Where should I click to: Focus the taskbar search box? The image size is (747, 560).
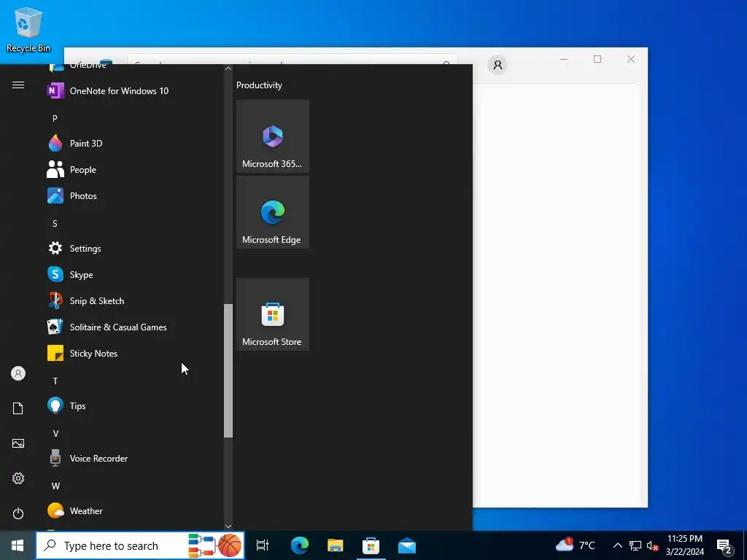coord(140,545)
